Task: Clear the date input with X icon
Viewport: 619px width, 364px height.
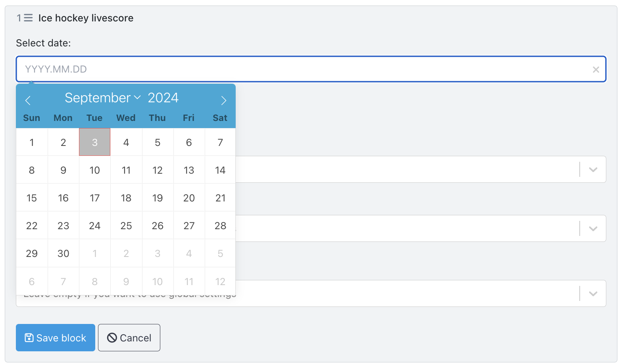Action: click(596, 69)
